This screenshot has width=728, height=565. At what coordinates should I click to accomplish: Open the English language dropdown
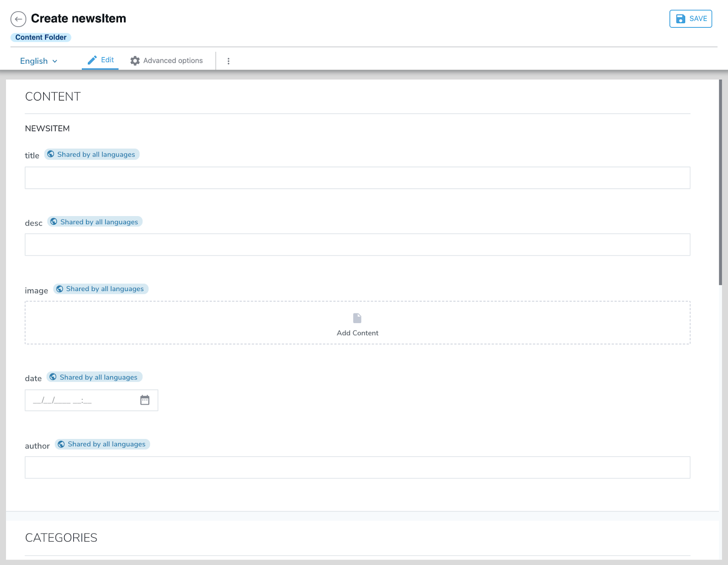[x=39, y=61]
